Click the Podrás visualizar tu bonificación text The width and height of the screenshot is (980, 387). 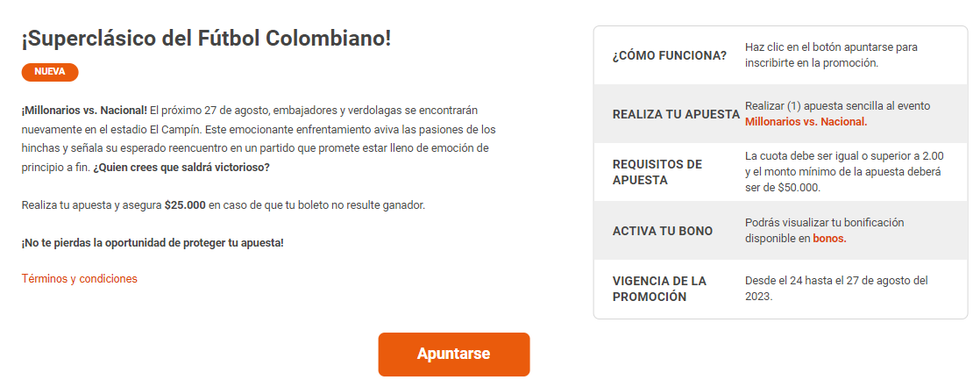coord(824,223)
